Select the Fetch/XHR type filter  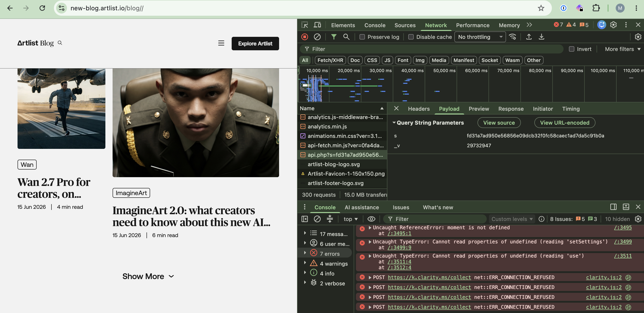[330, 60]
